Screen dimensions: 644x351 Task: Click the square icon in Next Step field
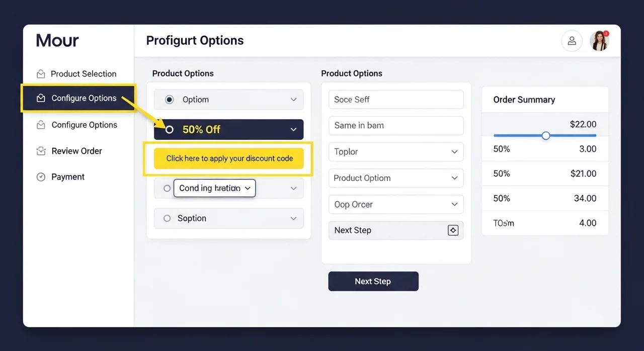[453, 230]
